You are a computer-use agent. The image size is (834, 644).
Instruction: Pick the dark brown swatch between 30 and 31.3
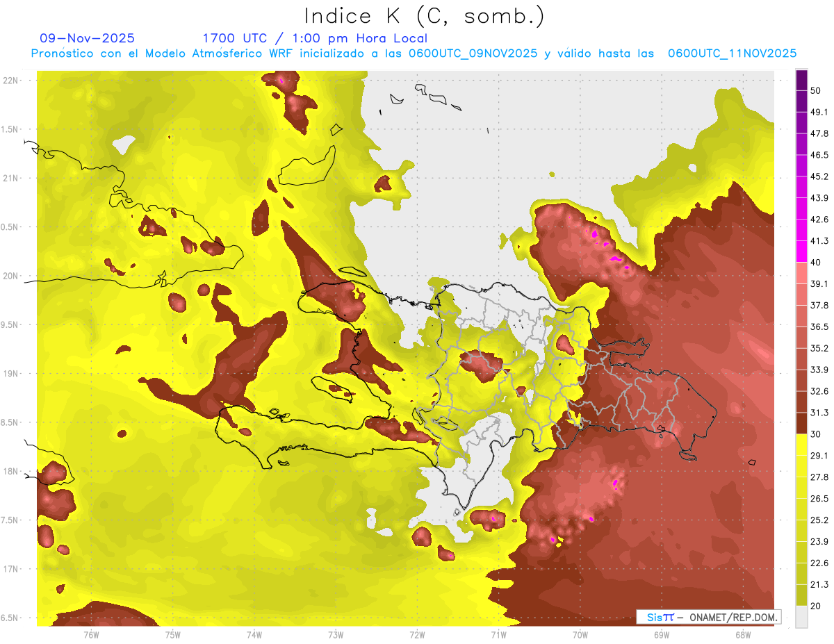coord(801,423)
